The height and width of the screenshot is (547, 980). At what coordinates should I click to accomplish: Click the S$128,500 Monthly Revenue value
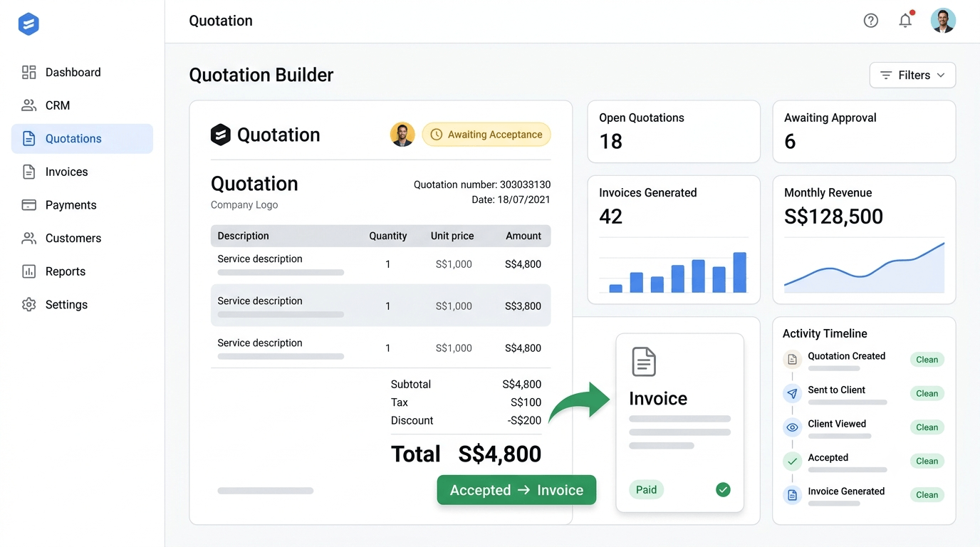[833, 217]
